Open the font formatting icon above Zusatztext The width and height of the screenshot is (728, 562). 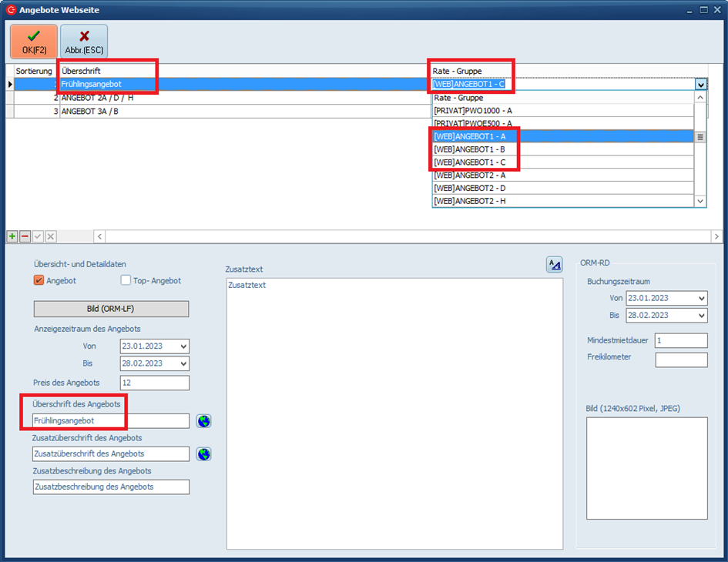[555, 265]
